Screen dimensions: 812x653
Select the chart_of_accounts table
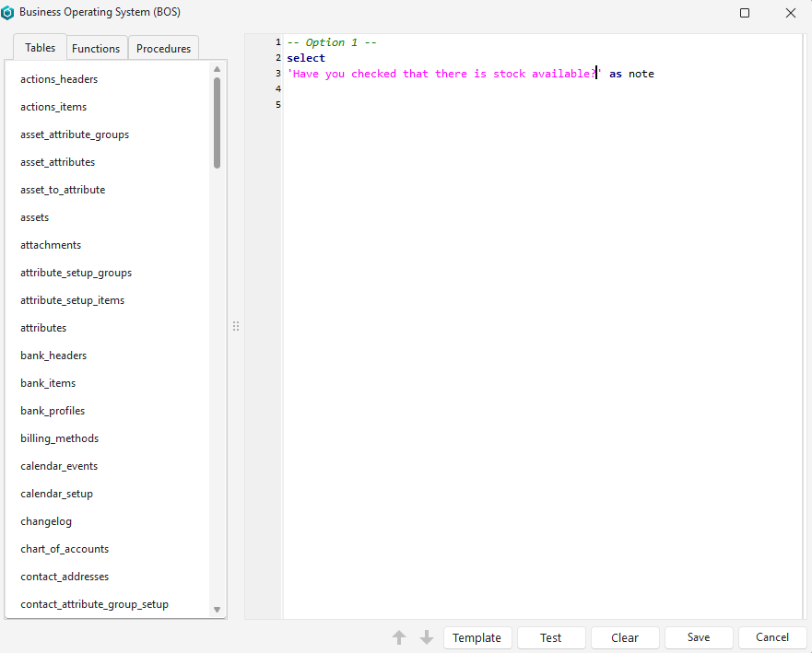pos(65,549)
